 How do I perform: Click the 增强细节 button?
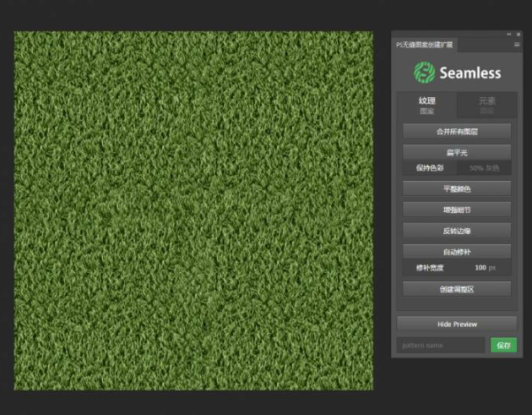coord(457,209)
